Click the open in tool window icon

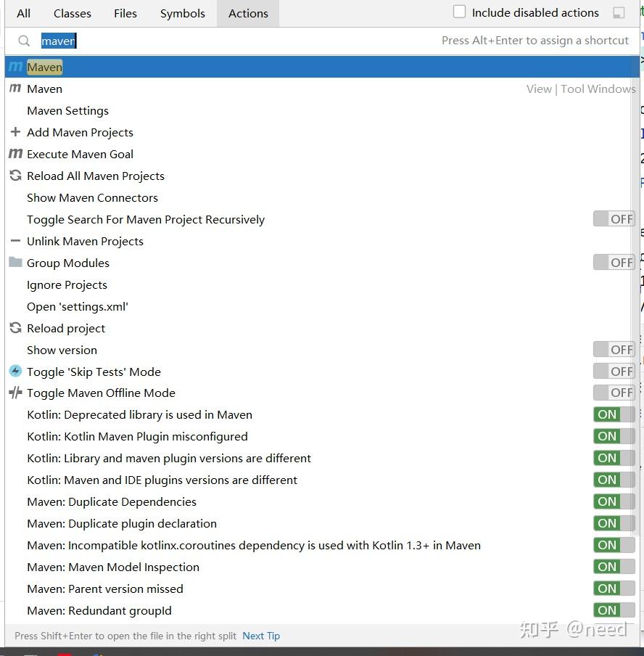619,12
